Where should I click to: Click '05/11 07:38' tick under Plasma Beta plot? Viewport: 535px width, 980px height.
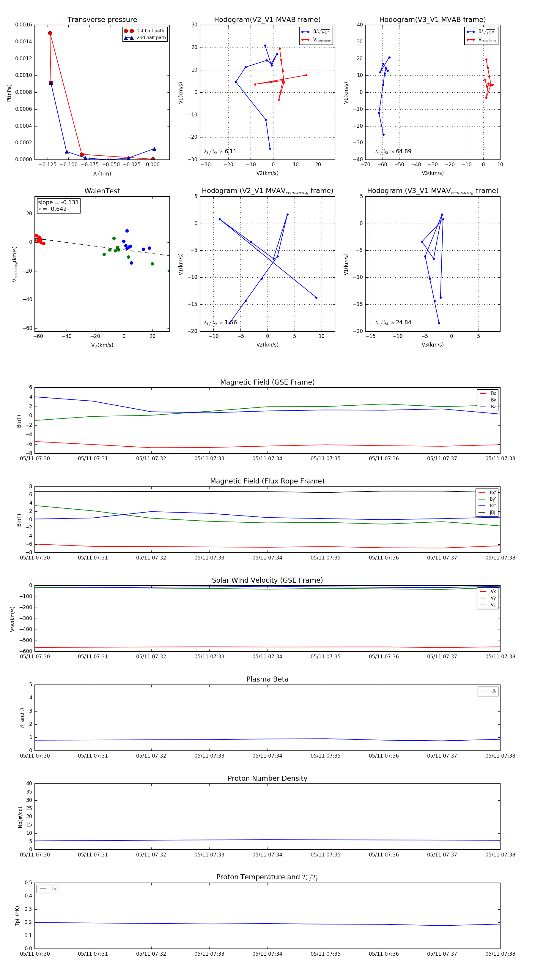coord(500,755)
